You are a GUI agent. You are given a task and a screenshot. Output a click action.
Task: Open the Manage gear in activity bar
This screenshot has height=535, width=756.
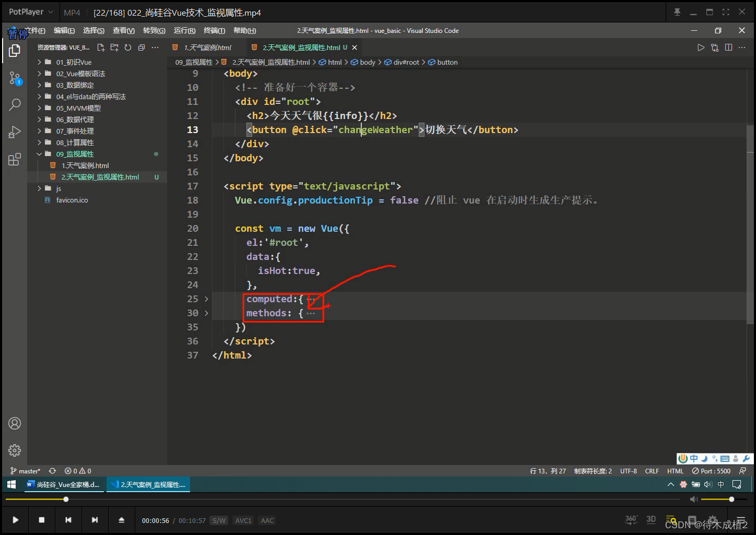click(x=15, y=450)
